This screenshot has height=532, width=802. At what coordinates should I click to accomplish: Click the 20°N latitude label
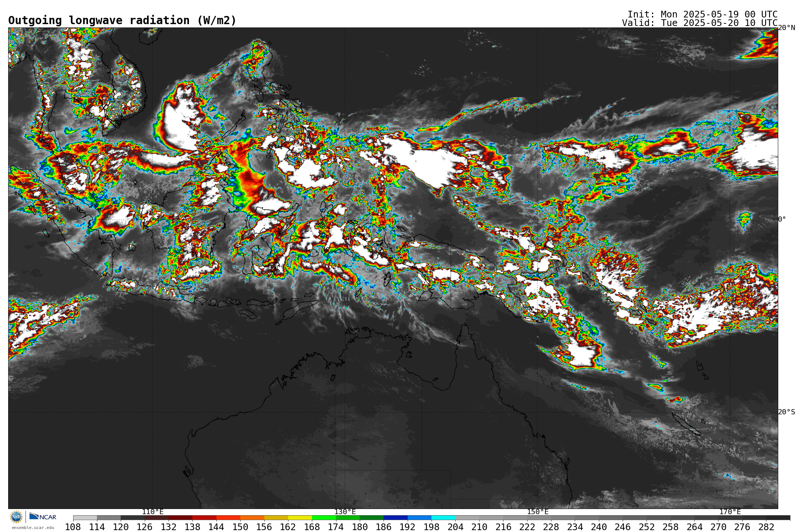tap(786, 28)
